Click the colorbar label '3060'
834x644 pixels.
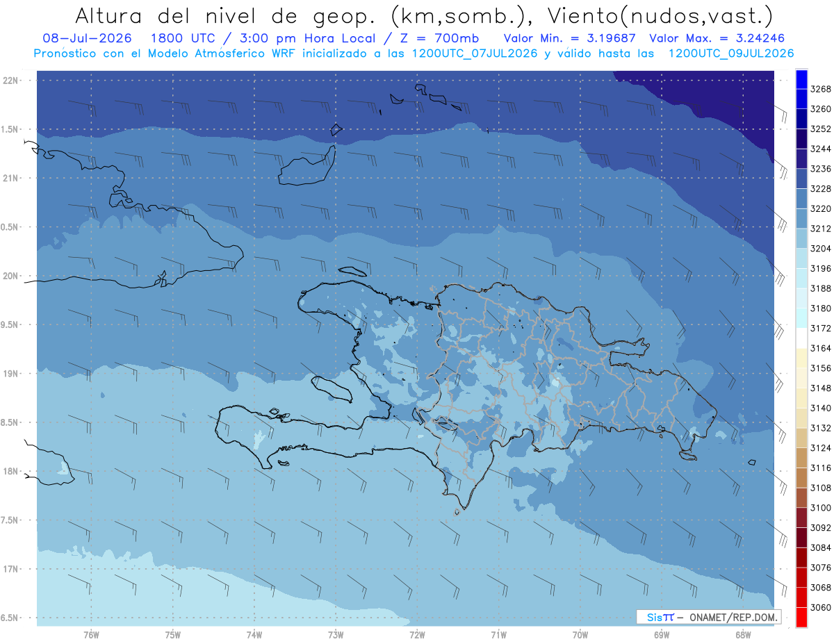point(821,607)
